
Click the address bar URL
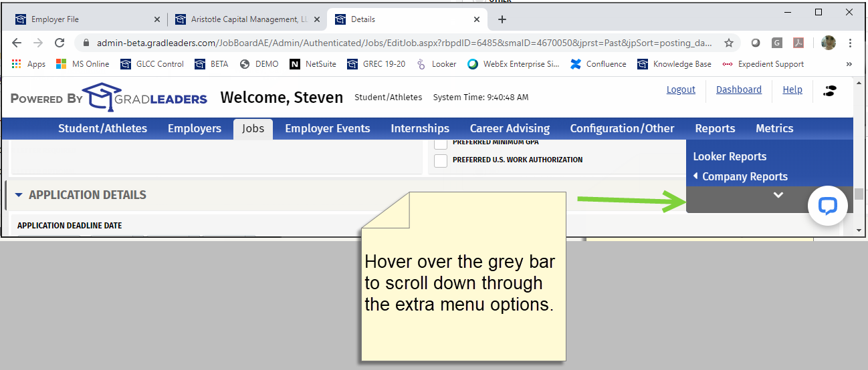tap(404, 43)
